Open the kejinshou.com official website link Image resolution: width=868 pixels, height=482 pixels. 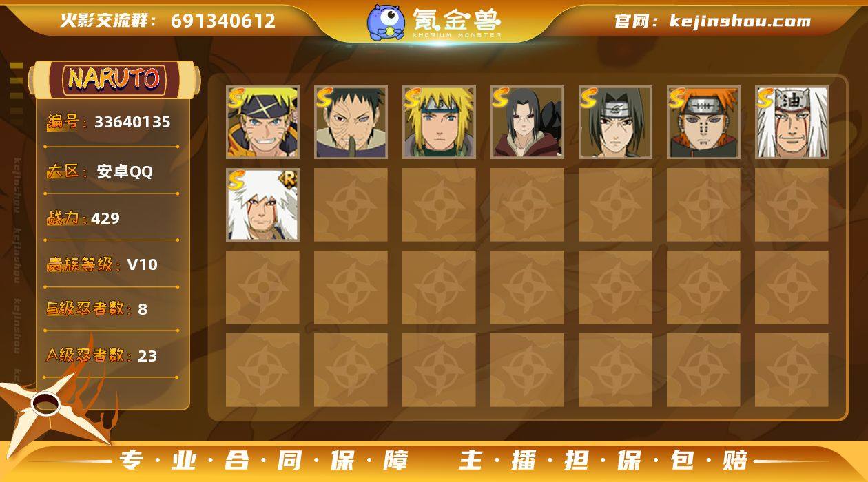741,21
